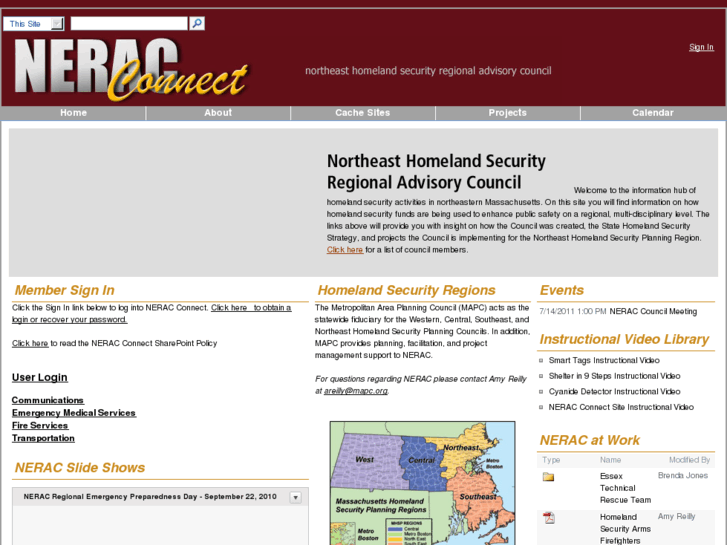The width and height of the screenshot is (727, 545).
Task: Click the 7/14/2011 1:00 PM event date
Action: tap(573, 311)
